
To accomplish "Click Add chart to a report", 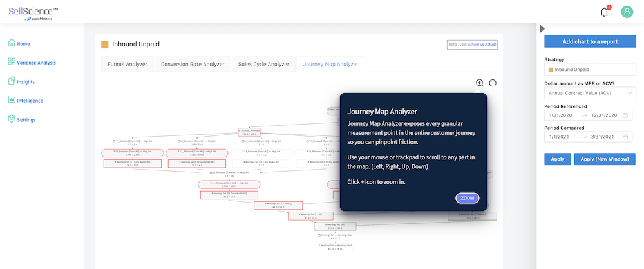I will (x=590, y=41).
